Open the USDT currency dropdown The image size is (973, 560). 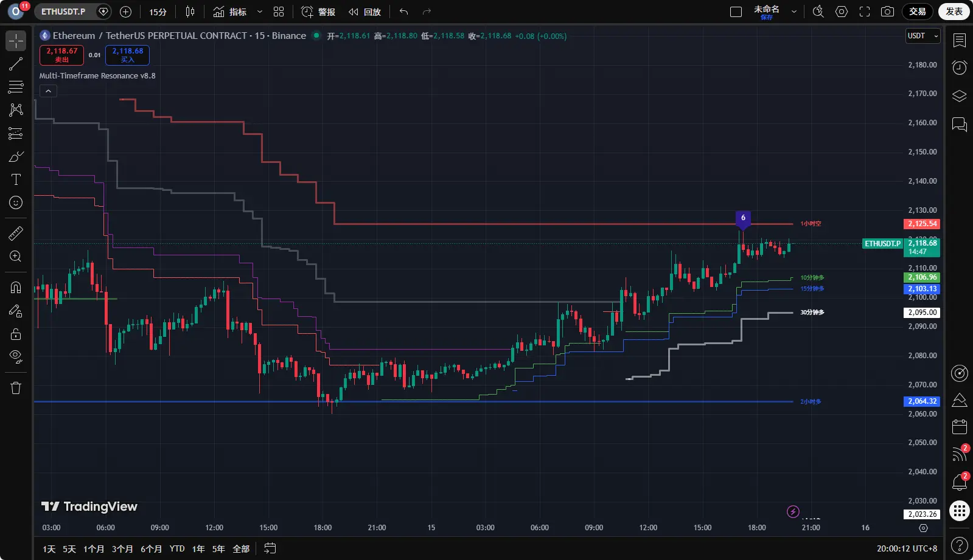[922, 36]
